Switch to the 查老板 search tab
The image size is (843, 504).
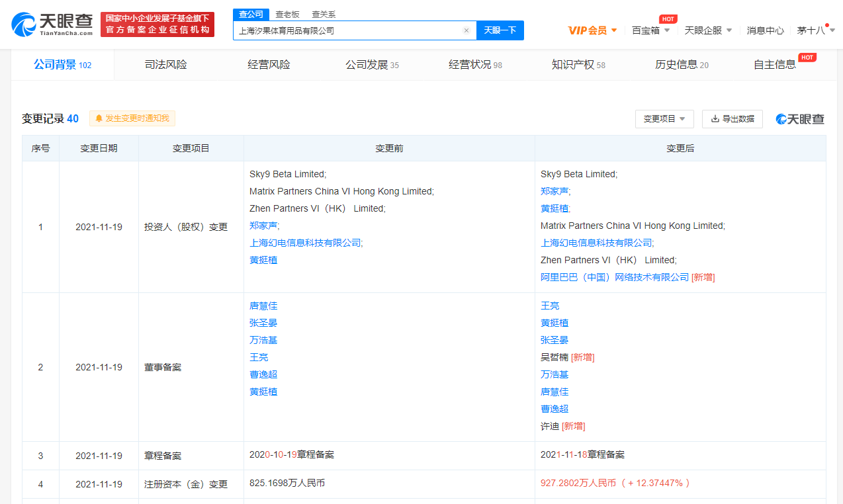(288, 14)
